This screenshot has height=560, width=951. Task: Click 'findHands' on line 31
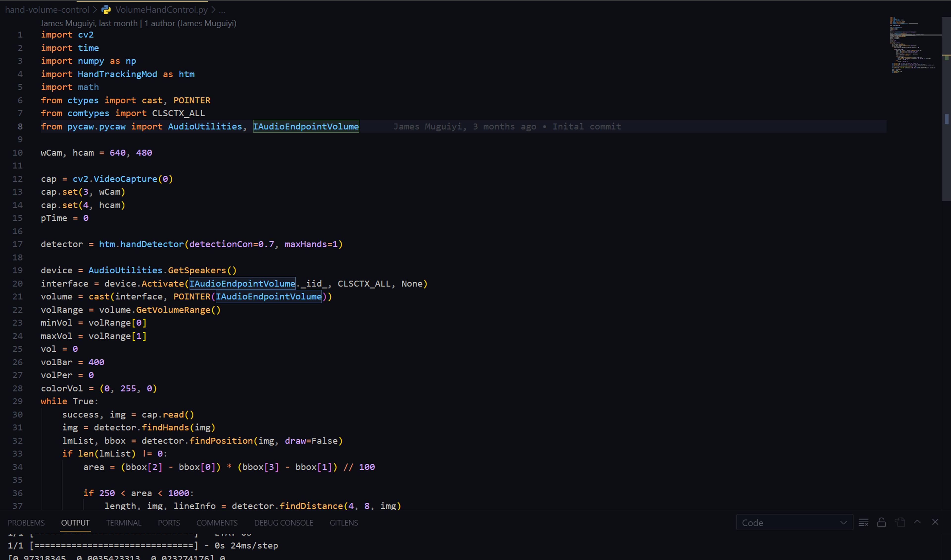[x=165, y=428]
